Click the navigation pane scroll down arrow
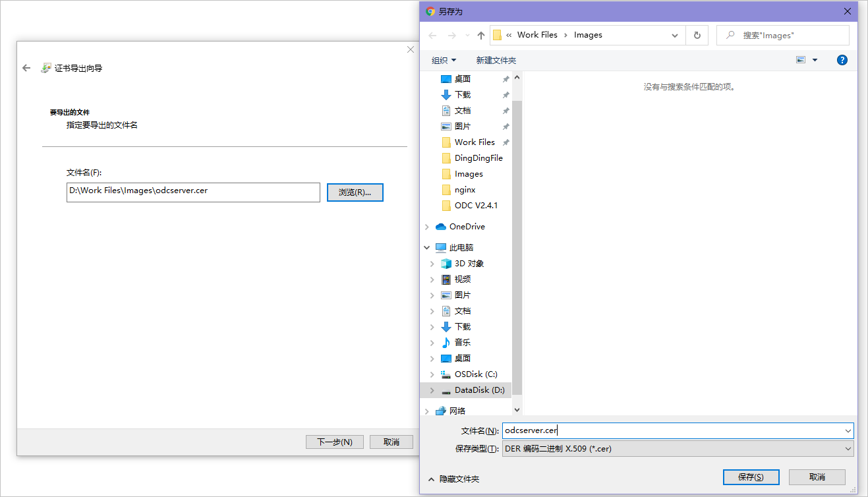868x497 pixels. (x=517, y=409)
